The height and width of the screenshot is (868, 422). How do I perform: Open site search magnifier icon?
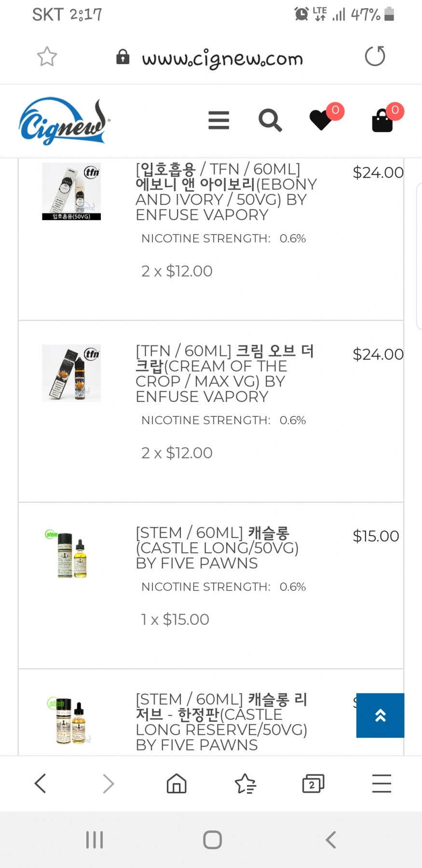coord(270,120)
